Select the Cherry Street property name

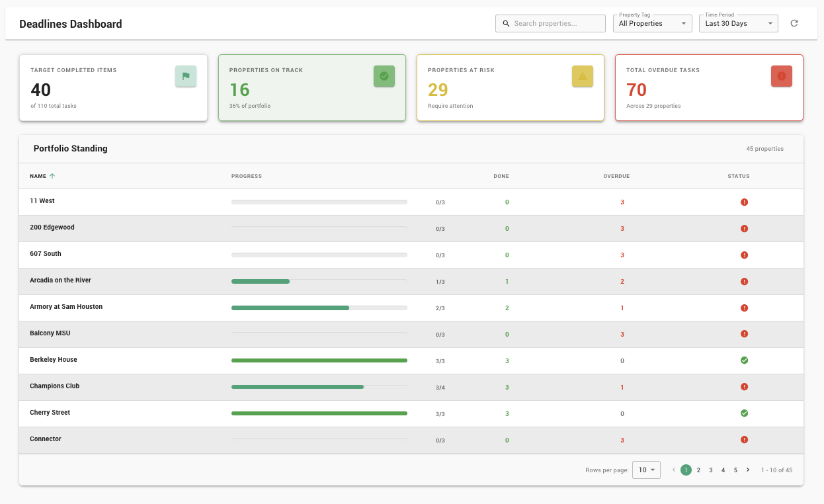pyautogui.click(x=50, y=412)
